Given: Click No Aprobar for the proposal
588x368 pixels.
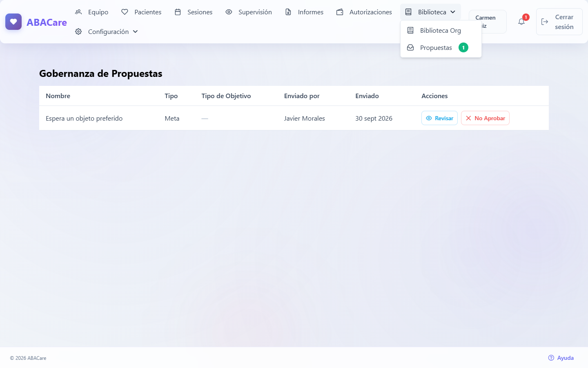Looking at the screenshot, I should tap(485, 118).
